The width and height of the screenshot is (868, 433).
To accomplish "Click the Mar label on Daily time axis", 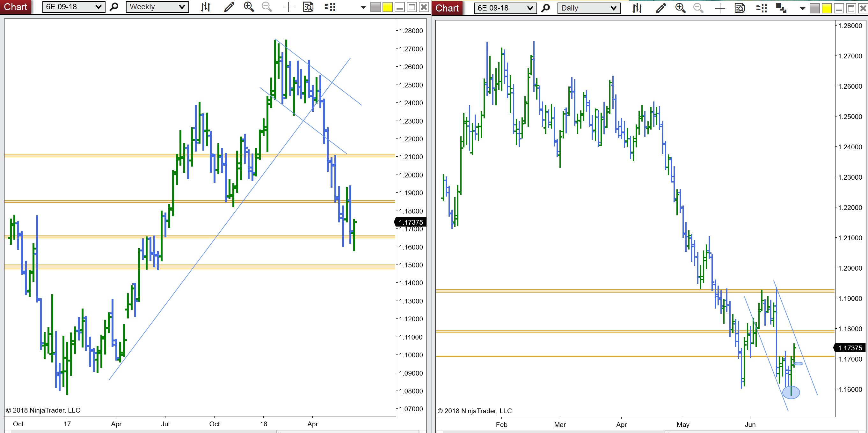I will click(x=560, y=425).
